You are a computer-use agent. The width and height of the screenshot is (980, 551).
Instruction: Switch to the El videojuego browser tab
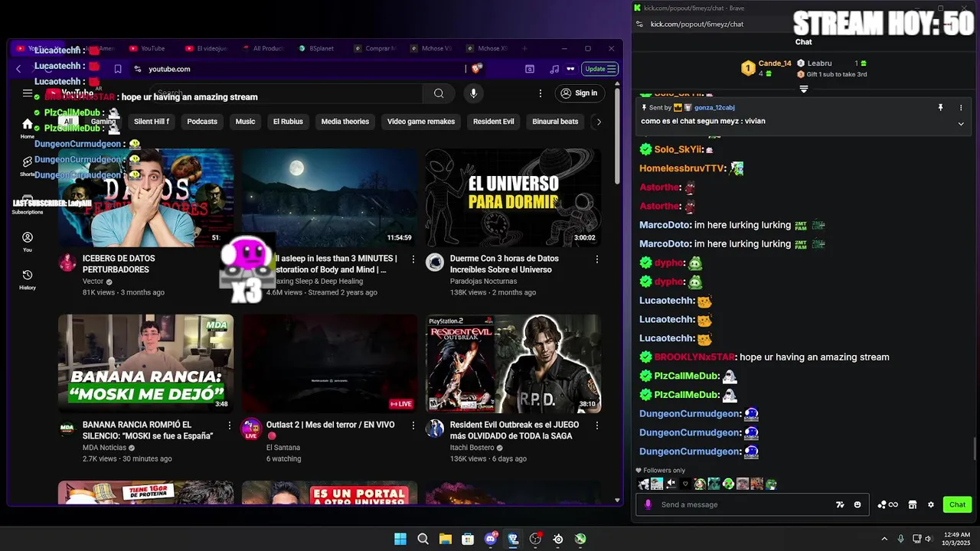pos(207,48)
